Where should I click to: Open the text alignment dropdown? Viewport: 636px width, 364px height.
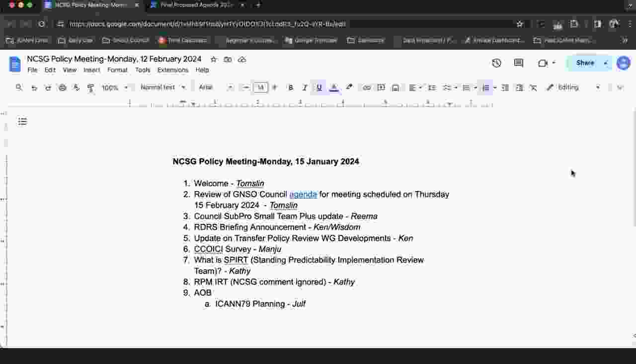[x=415, y=87]
